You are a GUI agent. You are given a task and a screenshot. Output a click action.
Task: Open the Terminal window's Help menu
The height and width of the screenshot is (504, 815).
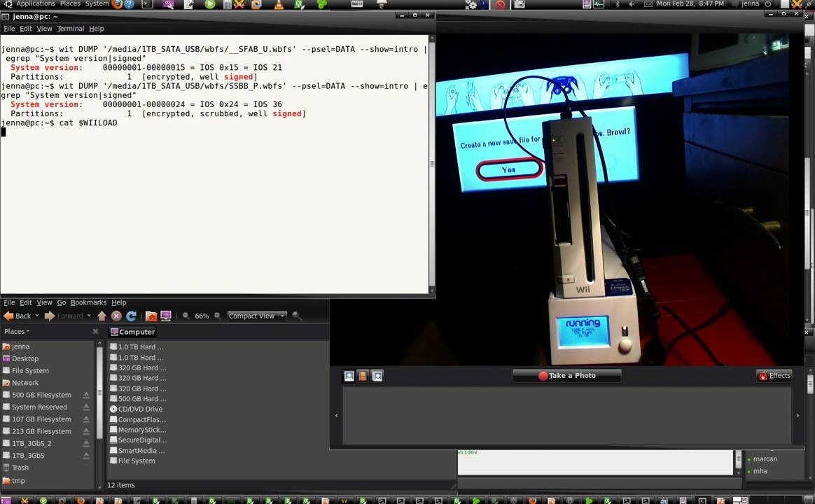click(x=97, y=29)
